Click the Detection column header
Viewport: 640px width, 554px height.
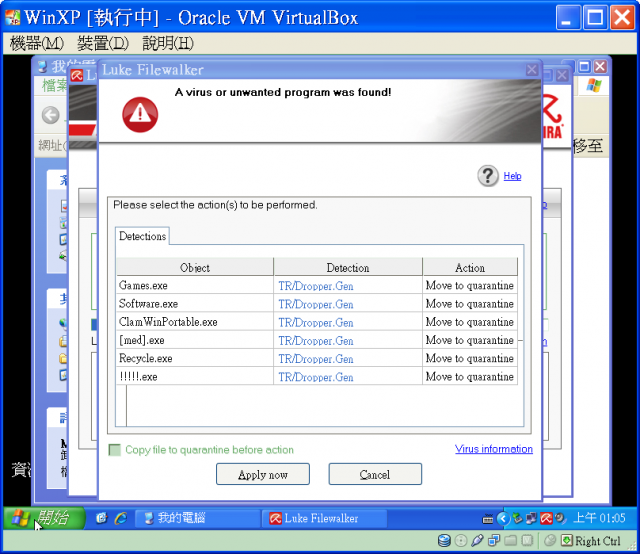[348, 267]
